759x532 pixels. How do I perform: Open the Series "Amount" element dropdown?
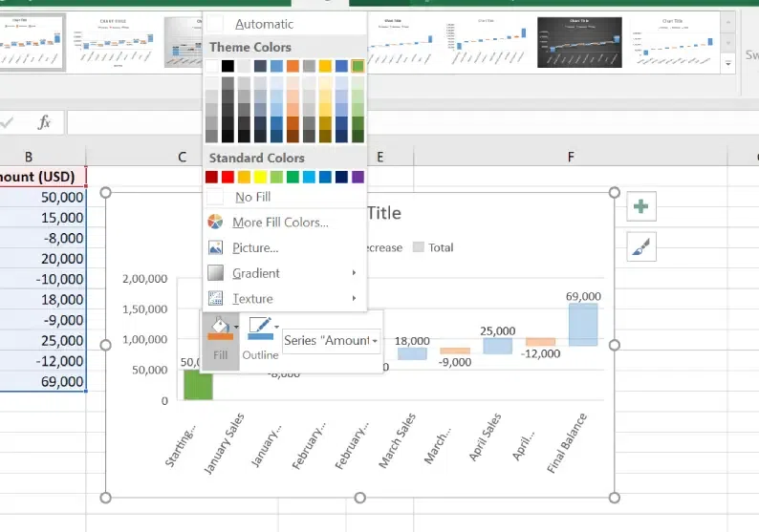(331, 340)
